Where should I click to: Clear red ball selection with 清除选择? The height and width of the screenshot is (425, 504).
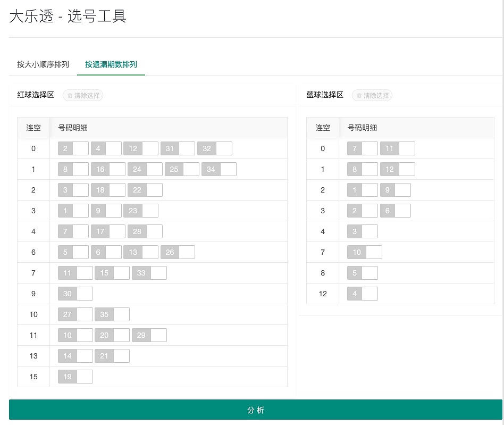click(83, 96)
